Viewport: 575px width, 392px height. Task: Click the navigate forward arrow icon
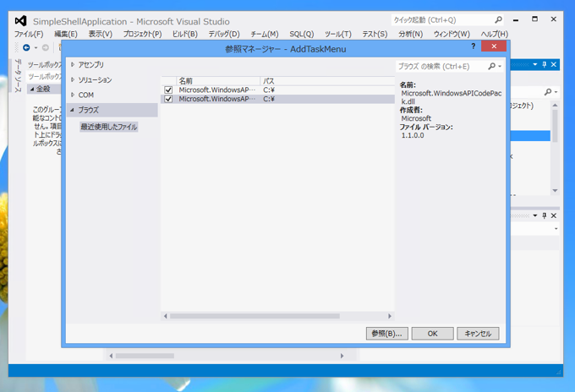pyautogui.click(x=46, y=47)
